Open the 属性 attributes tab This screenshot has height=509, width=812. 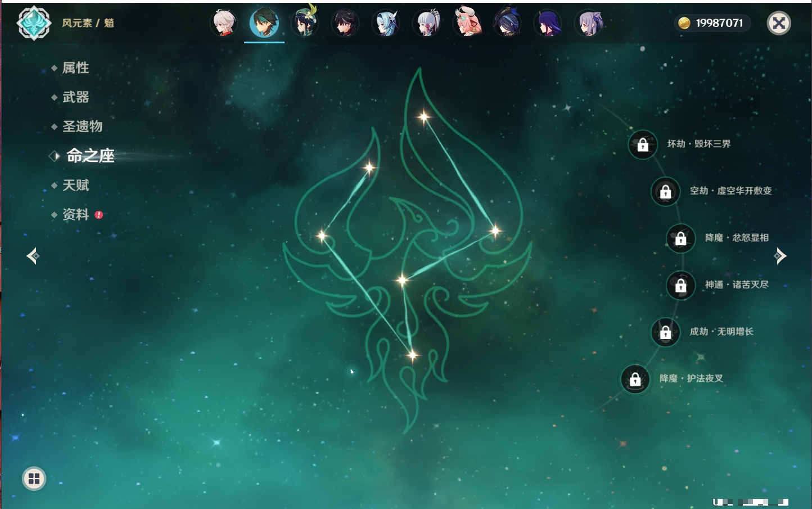pyautogui.click(x=75, y=68)
